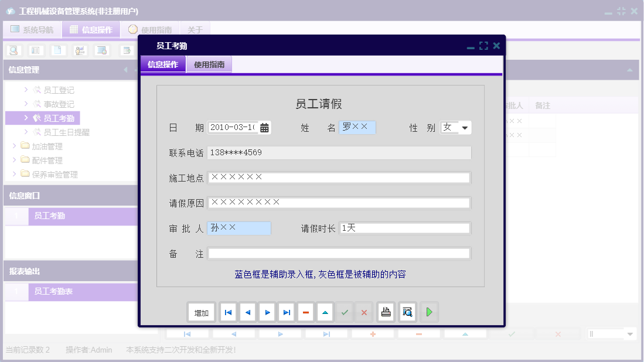Delete the current leave record
The height and width of the screenshot is (362, 644).
tap(305, 312)
